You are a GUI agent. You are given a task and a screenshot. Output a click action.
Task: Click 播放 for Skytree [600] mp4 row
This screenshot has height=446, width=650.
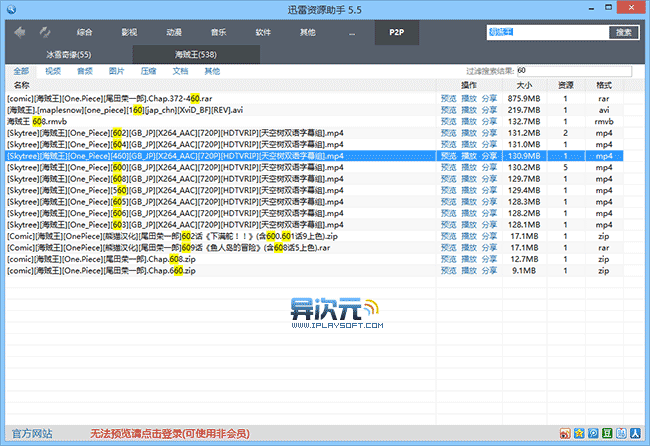[x=469, y=167]
